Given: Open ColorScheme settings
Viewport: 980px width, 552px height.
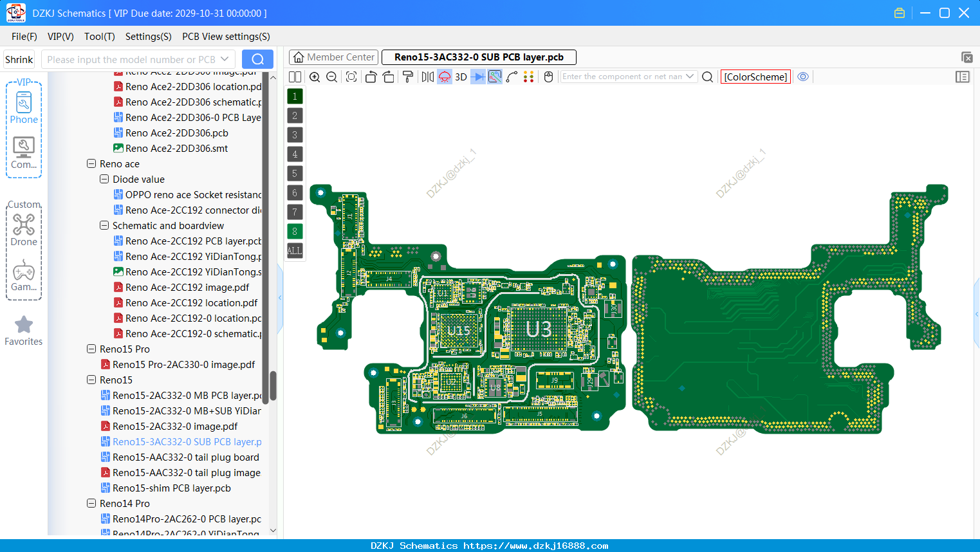Looking at the screenshot, I should pos(755,77).
